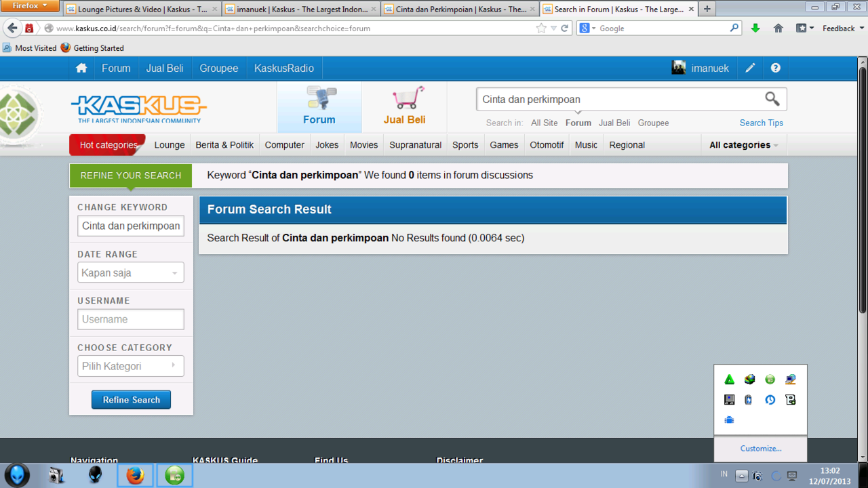This screenshot has height=488, width=868.
Task: Open the Firefox menu button
Action: [31, 5]
